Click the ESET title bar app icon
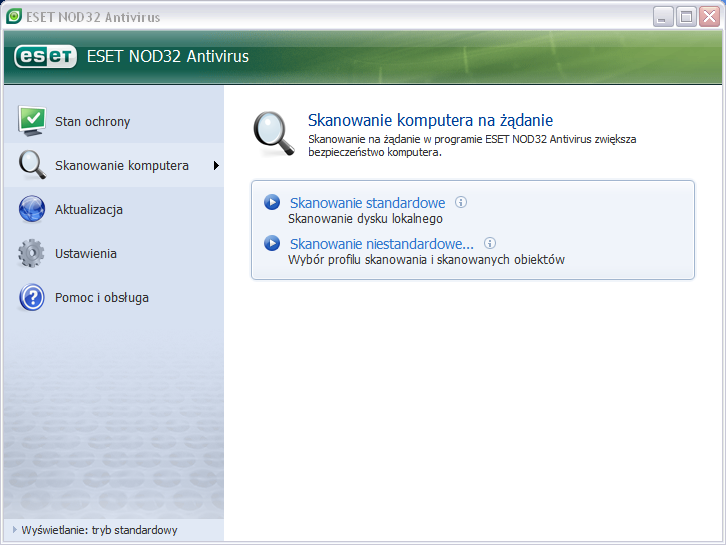The image size is (726, 545). pyautogui.click(x=14, y=16)
